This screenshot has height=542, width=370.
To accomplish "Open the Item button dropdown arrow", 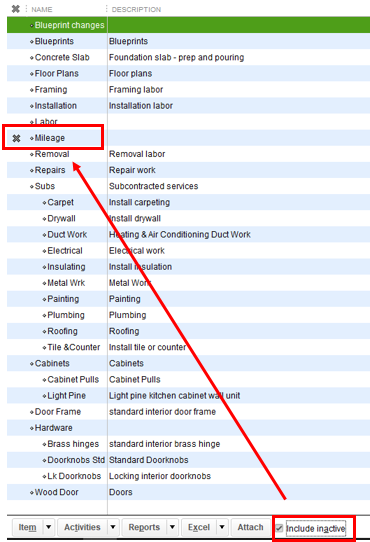I will click(x=49, y=527).
